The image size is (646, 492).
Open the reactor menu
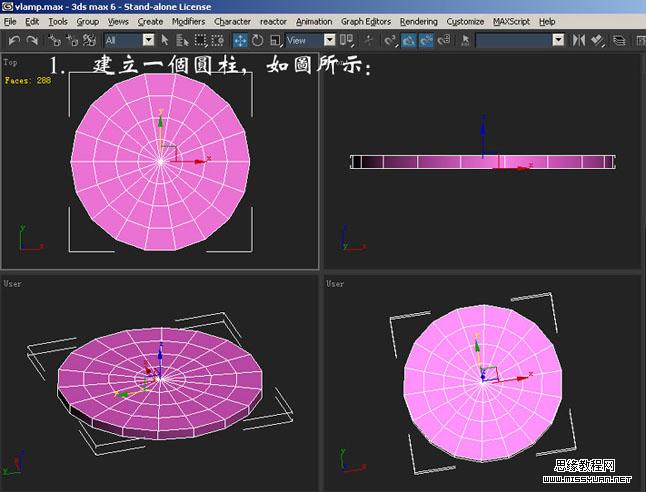point(273,21)
